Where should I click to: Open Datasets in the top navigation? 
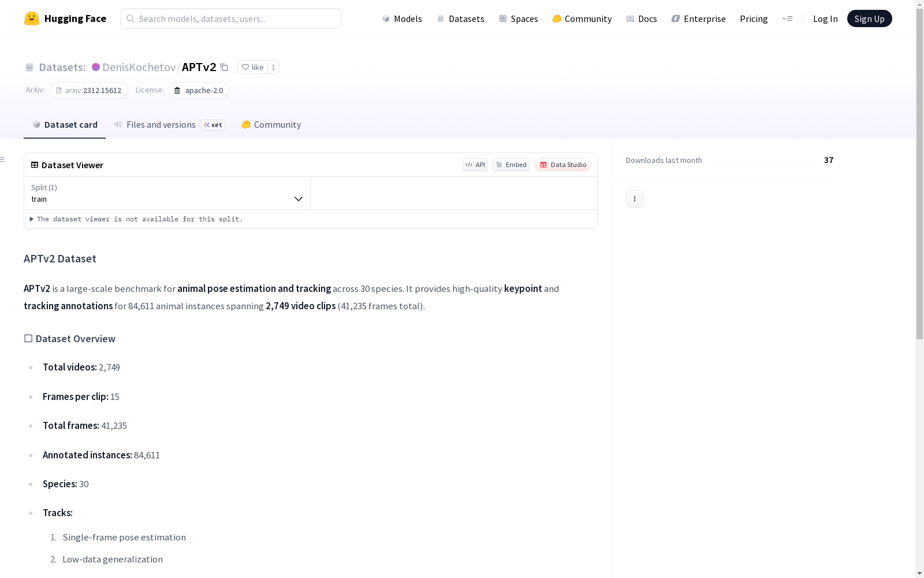[460, 18]
